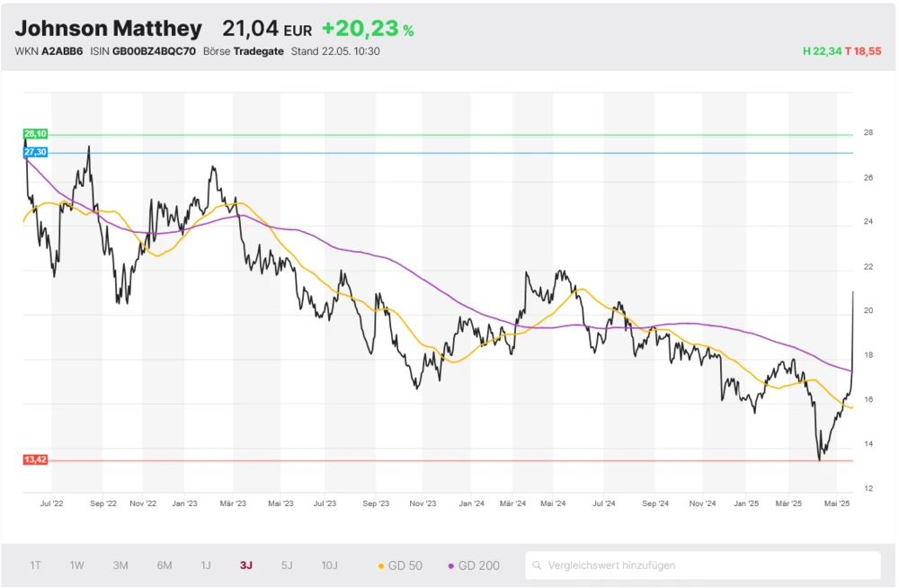
Task: Switch chart to 1T time range
Action: coord(35,566)
